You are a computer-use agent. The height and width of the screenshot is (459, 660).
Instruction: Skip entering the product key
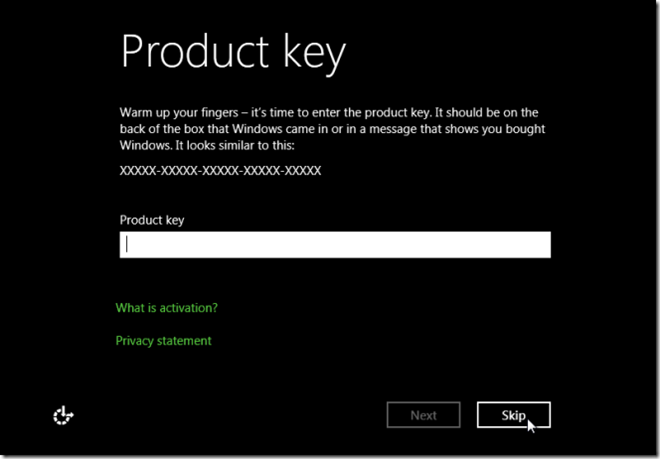coord(514,415)
